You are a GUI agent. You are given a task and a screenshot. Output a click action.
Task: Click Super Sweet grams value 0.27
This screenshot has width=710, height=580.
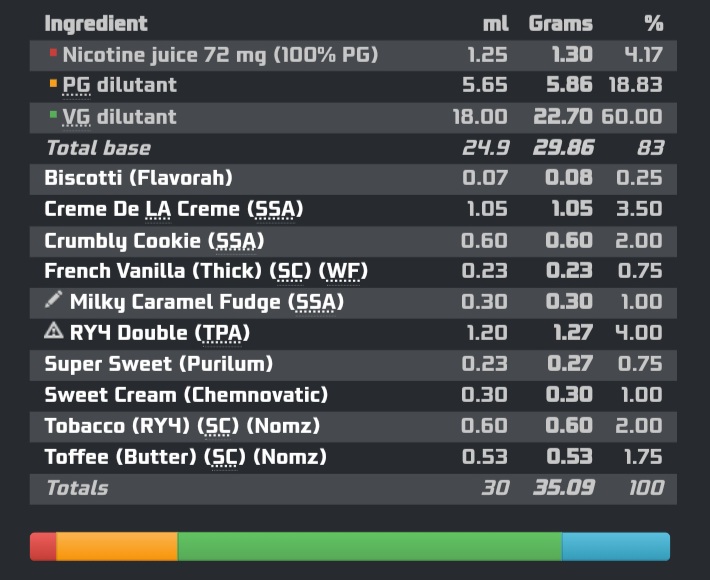(x=570, y=364)
